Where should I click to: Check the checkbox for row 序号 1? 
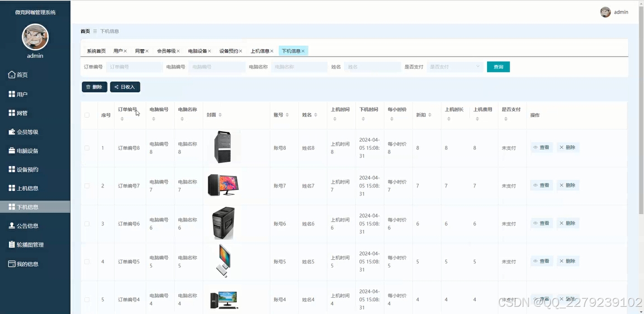pos(87,147)
